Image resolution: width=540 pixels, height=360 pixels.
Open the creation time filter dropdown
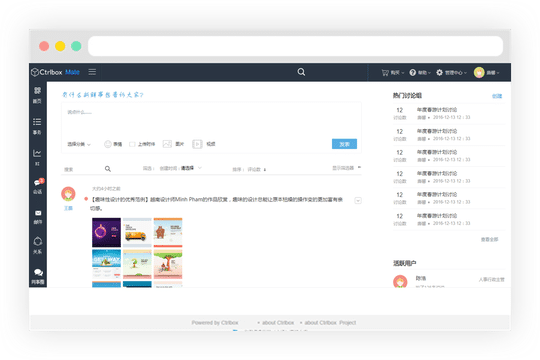point(191,168)
